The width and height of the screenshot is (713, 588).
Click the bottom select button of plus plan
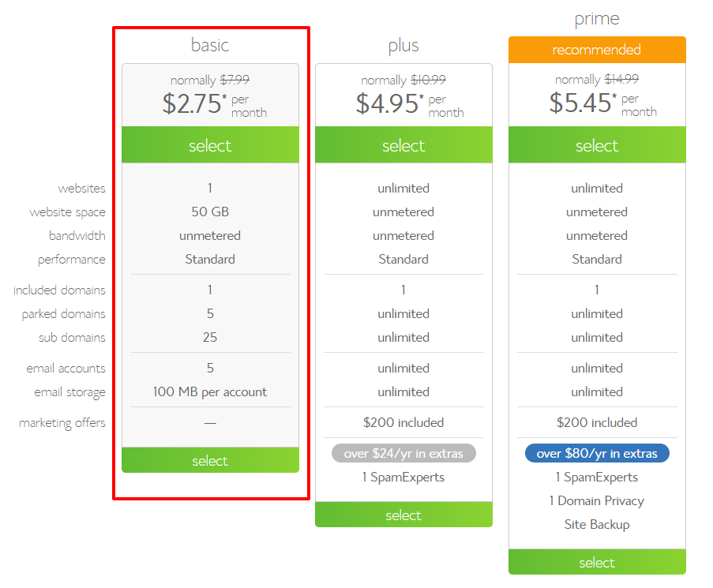(403, 515)
